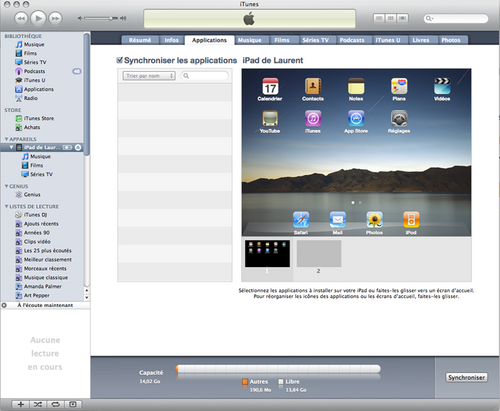Switch to the Infos tab
The image size is (500, 411).
[172, 40]
